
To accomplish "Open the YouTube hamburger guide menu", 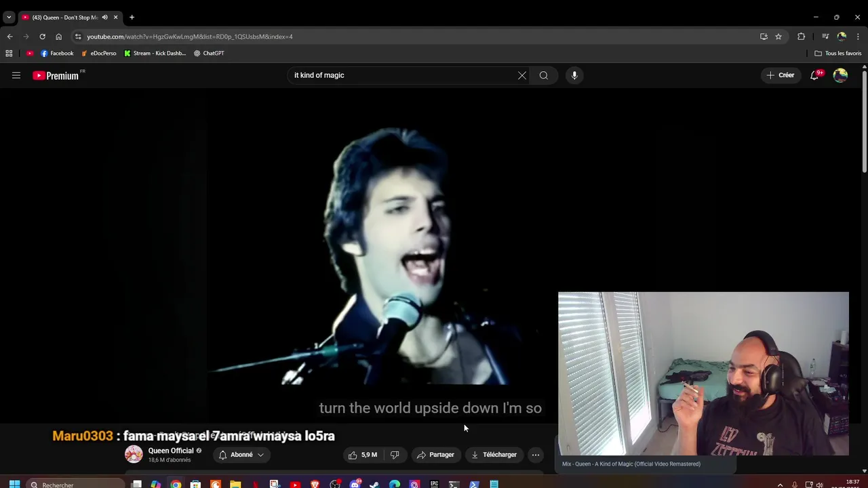I will [16, 75].
